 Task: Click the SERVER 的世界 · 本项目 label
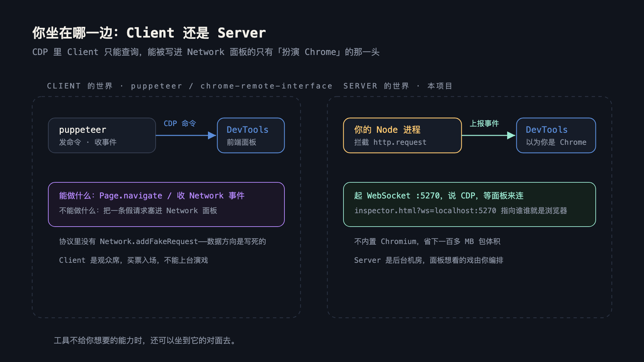click(398, 86)
